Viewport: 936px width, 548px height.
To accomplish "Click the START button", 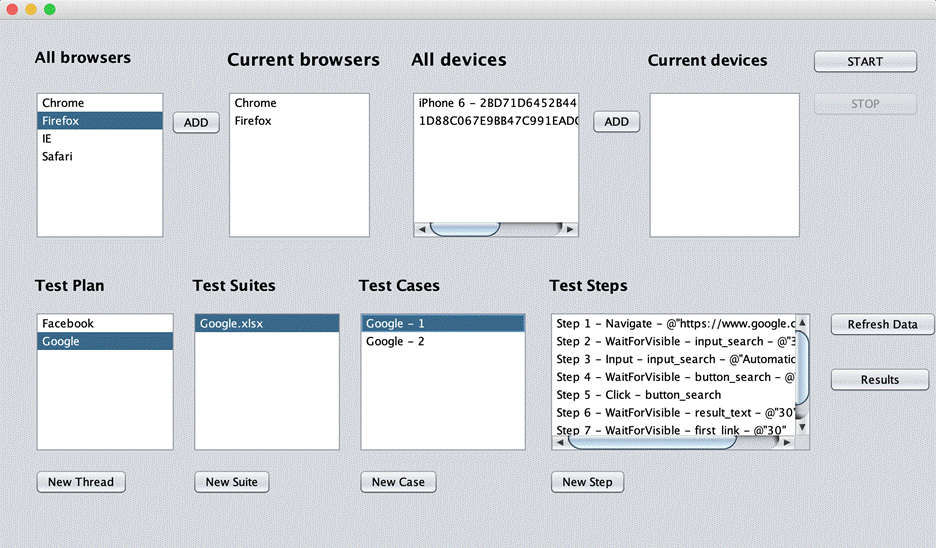I will (x=865, y=61).
